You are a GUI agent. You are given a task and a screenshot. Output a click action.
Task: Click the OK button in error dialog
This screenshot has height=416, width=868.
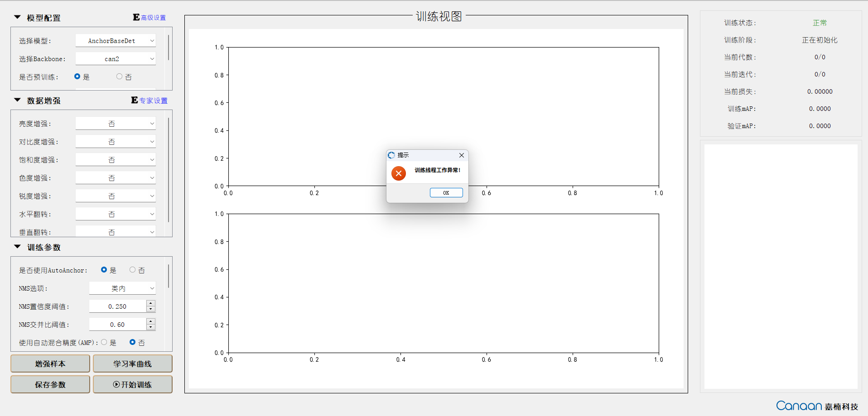(x=446, y=193)
